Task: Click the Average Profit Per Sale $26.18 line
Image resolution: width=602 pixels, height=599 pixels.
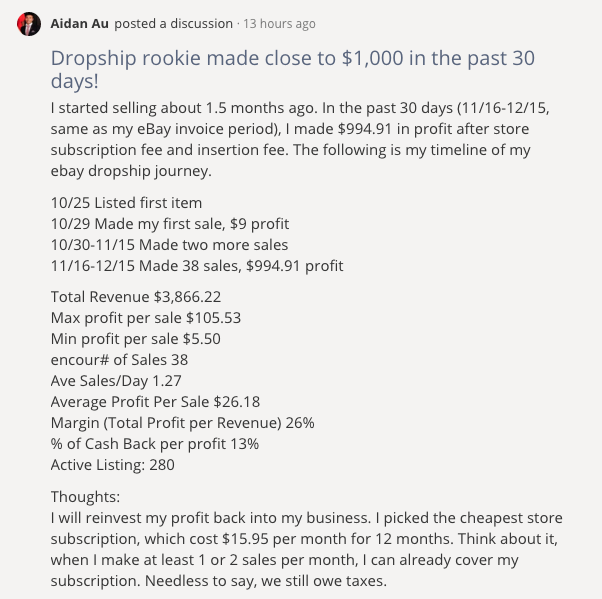Action: [155, 402]
